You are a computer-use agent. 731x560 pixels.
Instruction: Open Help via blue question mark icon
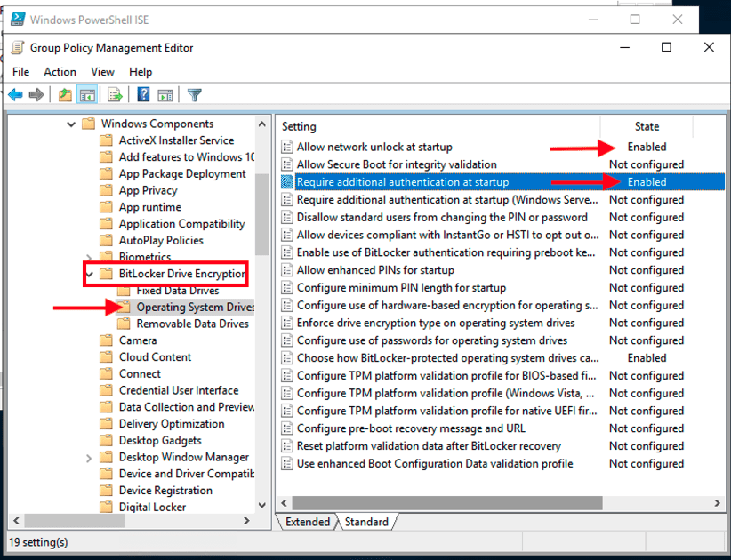(x=143, y=95)
